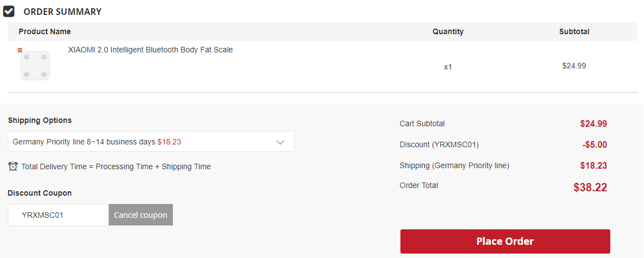Click the $38.22 order total amount

click(x=590, y=187)
